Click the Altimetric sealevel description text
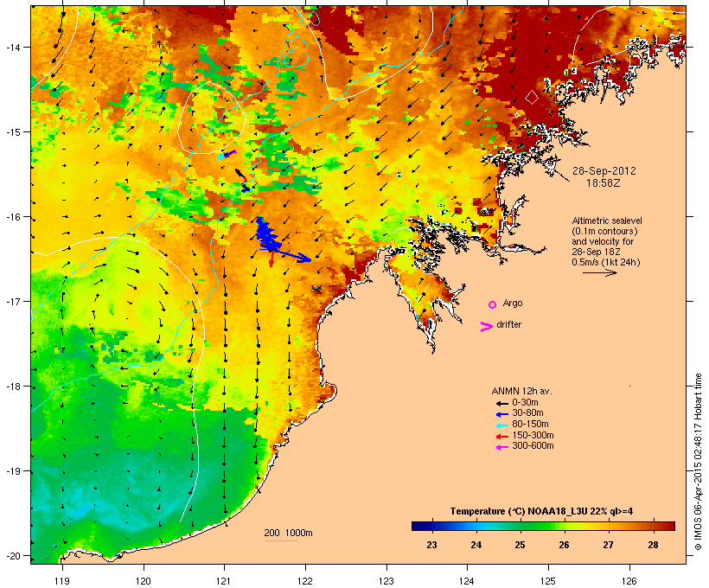The height and width of the screenshot is (588, 709). tap(607, 241)
